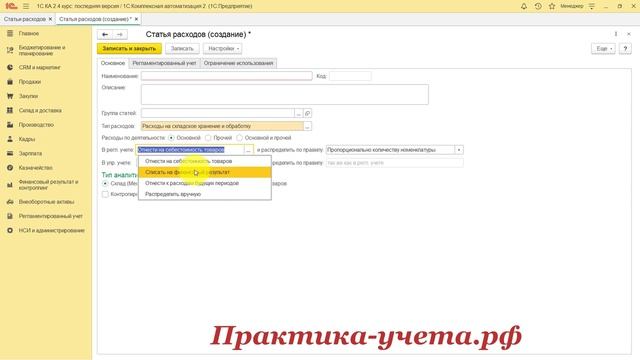
Task: Click management accounting rule field
Action: click(x=394, y=163)
